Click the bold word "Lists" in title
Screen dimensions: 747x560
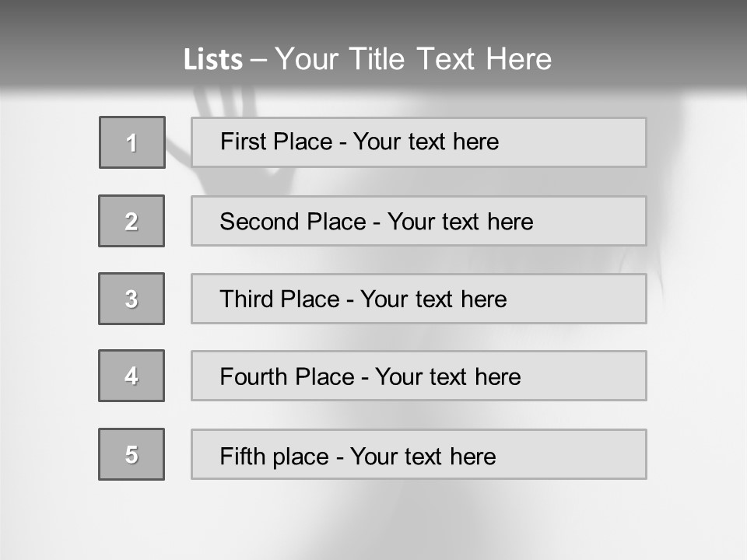(x=213, y=60)
